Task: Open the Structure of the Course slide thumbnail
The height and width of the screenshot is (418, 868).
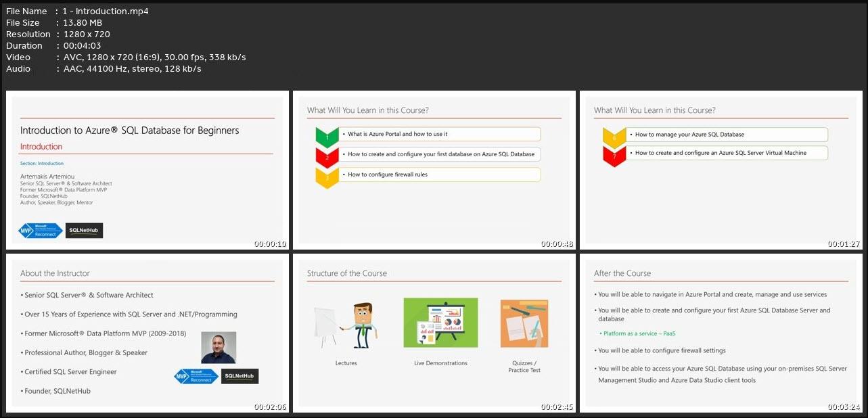Action: tap(434, 332)
